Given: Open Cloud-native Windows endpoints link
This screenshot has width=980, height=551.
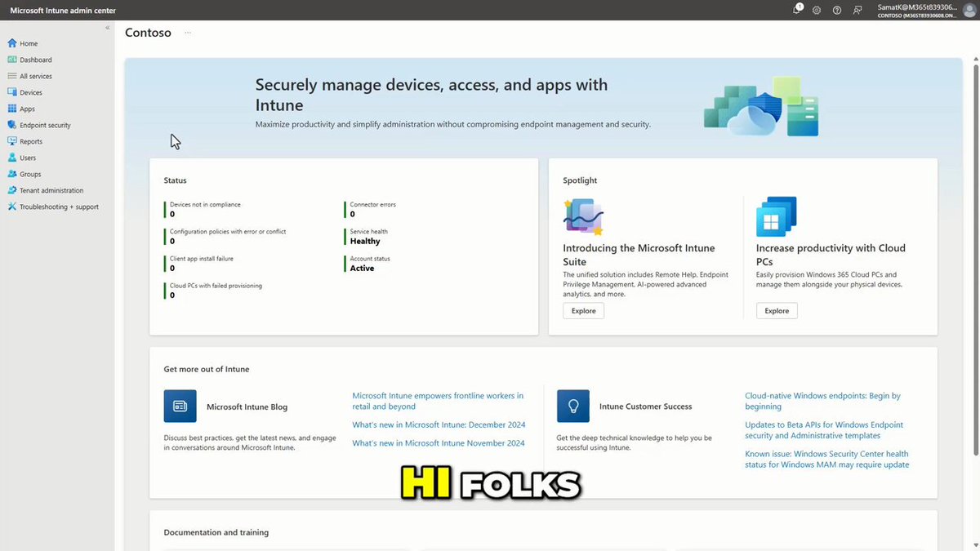Looking at the screenshot, I should [822, 401].
